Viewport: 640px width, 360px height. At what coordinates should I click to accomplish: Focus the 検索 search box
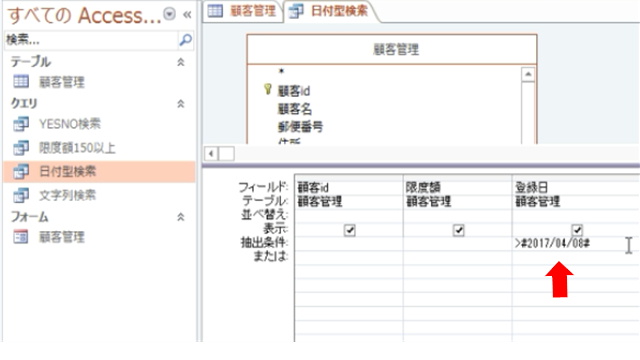coord(91,40)
